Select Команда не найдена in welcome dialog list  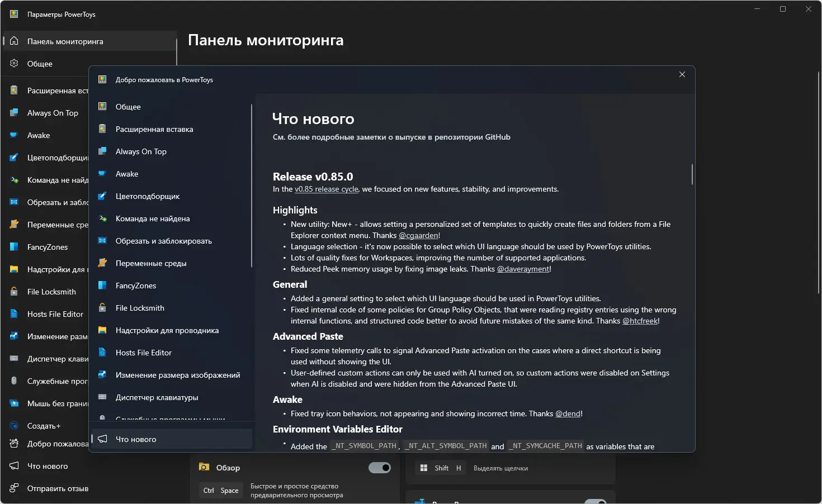(x=172, y=218)
